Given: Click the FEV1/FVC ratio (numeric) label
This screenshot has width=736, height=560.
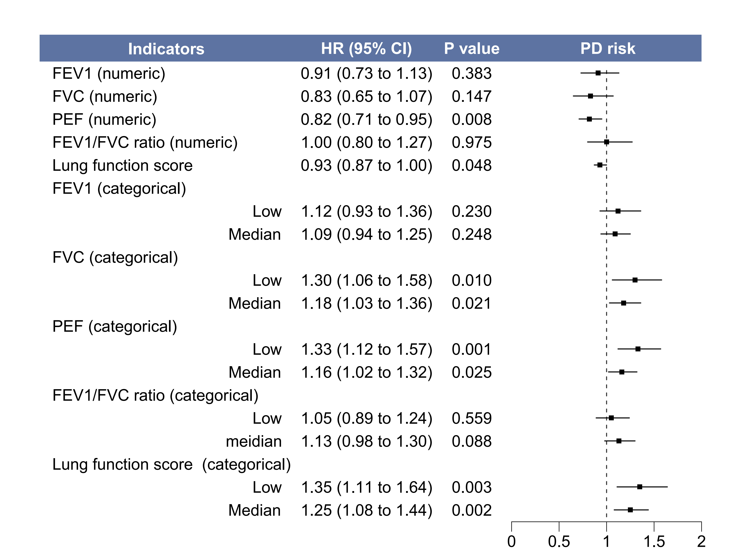Looking at the screenshot, I should tap(145, 142).
